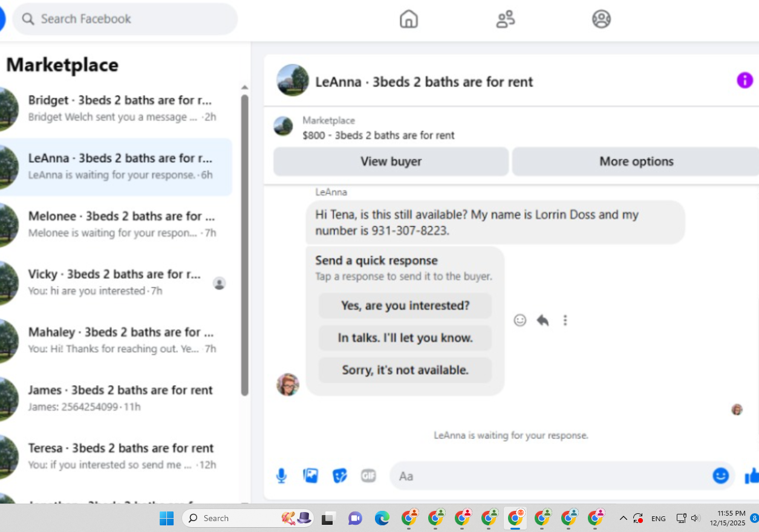Open the Facebook Home icon
This screenshot has width=759, height=532.
[x=409, y=19]
